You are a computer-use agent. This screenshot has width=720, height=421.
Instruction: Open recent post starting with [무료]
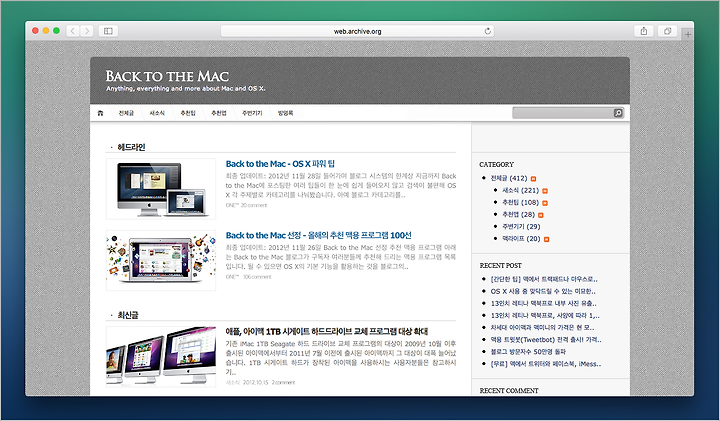546,364
